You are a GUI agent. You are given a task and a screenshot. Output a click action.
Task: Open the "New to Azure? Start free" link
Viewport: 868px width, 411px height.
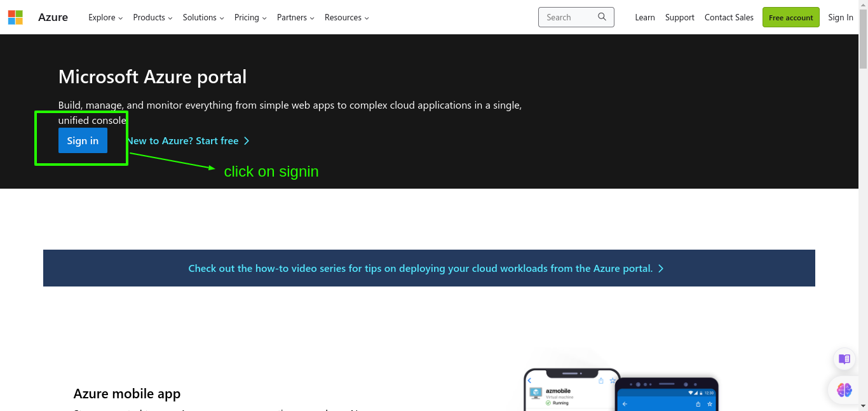(x=182, y=141)
